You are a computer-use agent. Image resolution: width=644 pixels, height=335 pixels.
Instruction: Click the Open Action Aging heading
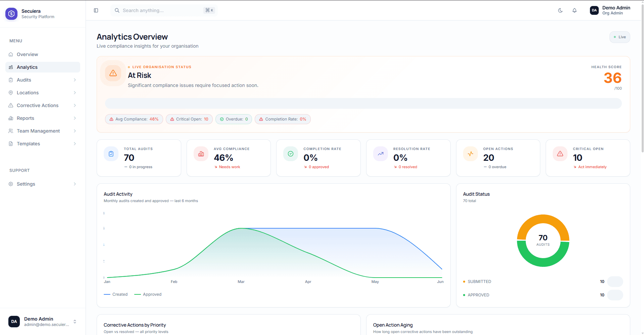tap(393, 325)
